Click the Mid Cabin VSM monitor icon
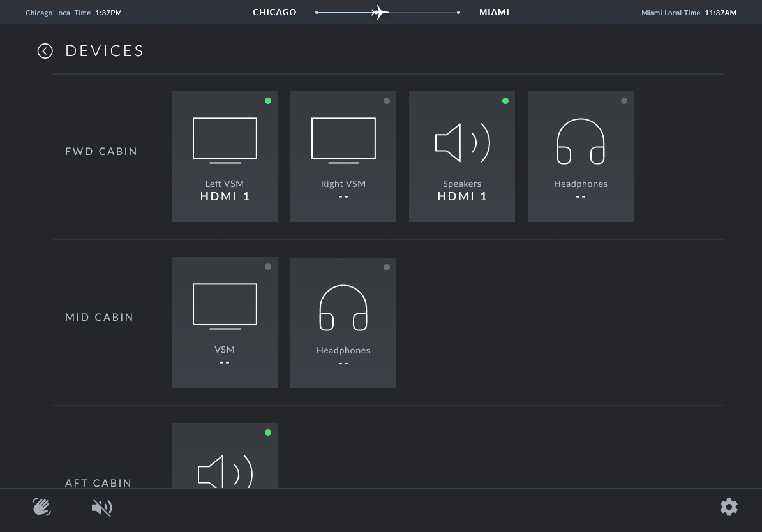 coord(225,306)
